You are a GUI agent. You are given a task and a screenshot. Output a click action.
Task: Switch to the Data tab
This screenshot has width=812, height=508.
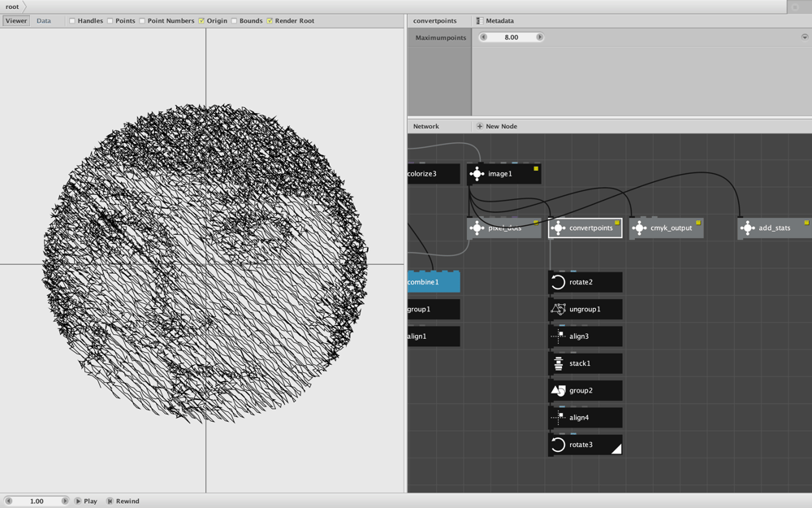click(x=44, y=21)
